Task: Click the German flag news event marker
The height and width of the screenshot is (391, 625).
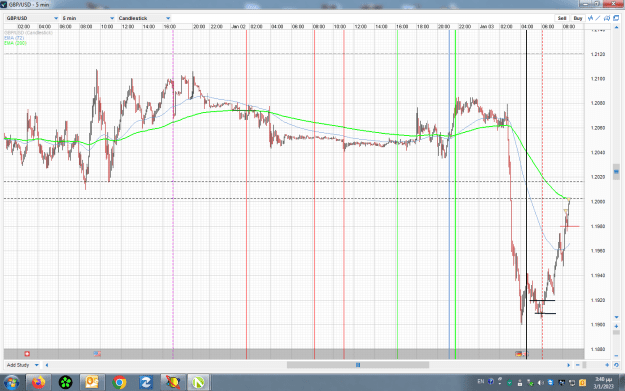Action: 518,354
